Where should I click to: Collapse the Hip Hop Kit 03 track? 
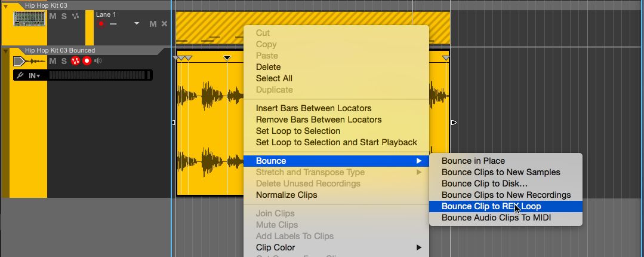[x=6, y=5]
